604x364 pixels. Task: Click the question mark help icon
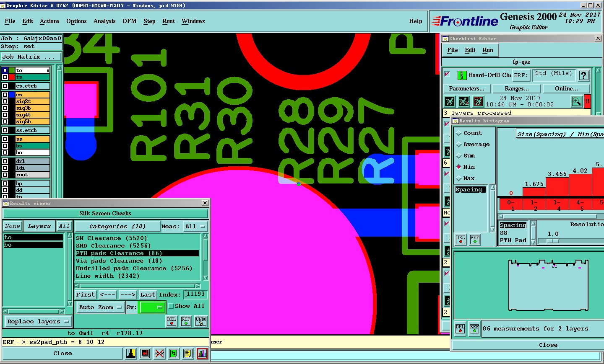[x=583, y=75]
